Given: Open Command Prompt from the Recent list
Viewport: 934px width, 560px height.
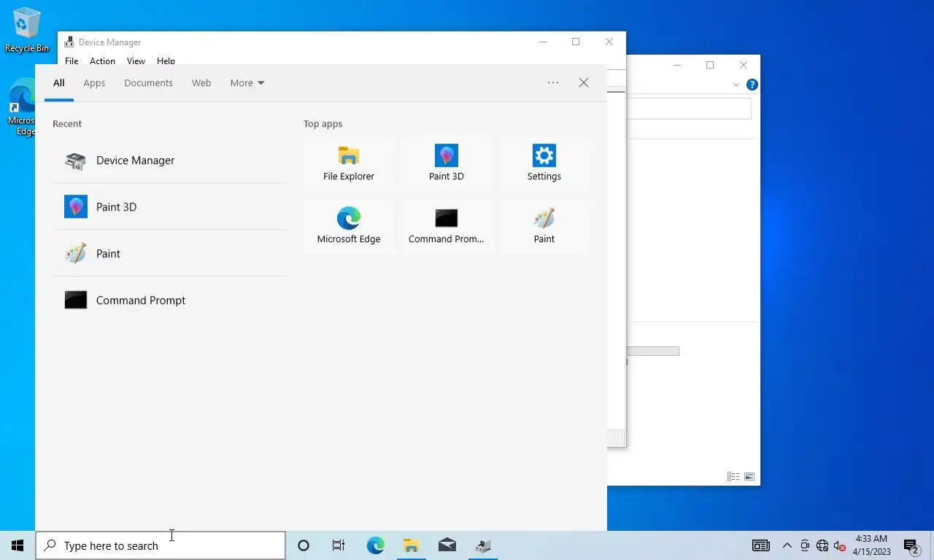Looking at the screenshot, I should click(169, 300).
